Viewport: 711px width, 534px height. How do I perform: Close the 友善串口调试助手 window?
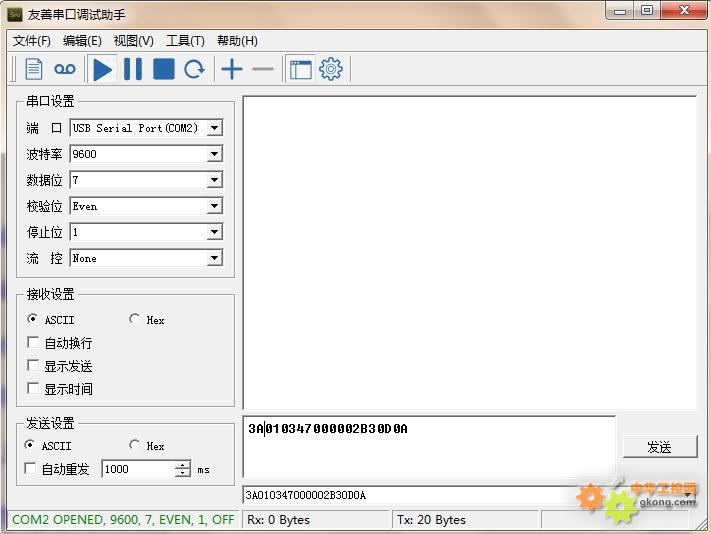(x=684, y=10)
